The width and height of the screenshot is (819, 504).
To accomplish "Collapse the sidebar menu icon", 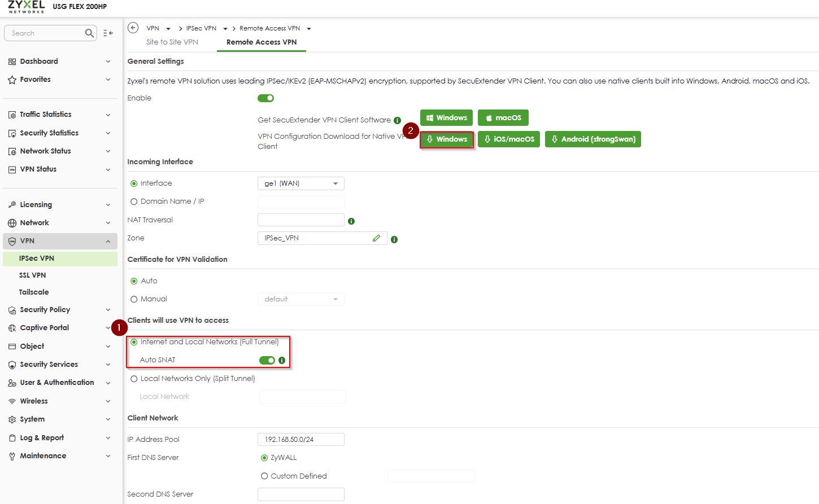I will [x=108, y=33].
